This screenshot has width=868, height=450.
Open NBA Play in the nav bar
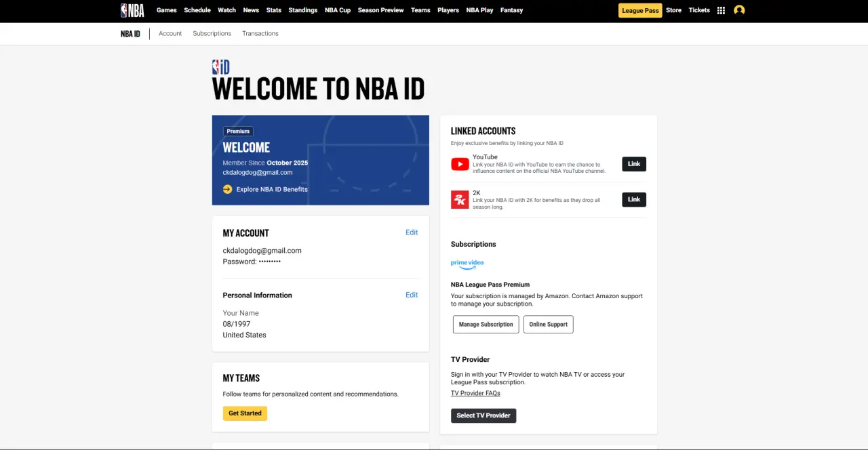click(479, 10)
